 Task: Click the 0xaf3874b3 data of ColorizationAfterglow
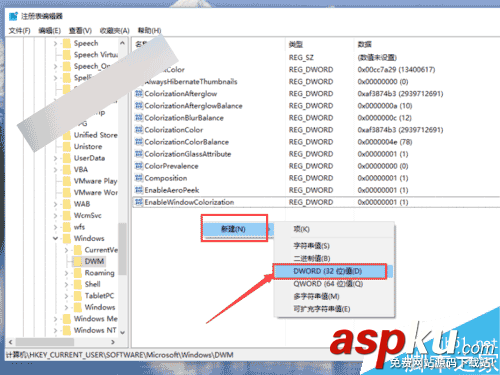tap(400, 93)
